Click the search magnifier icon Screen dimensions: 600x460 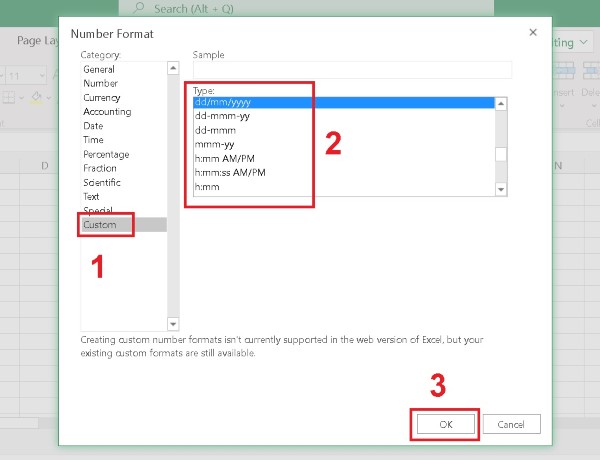coord(137,8)
